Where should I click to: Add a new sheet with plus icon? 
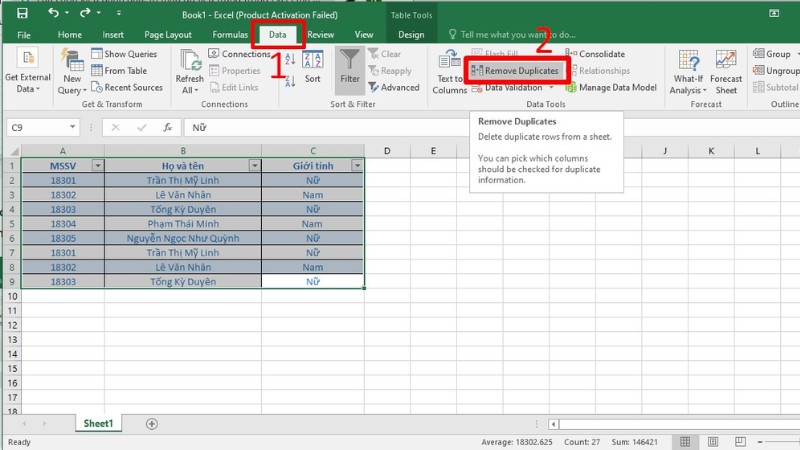tap(152, 424)
